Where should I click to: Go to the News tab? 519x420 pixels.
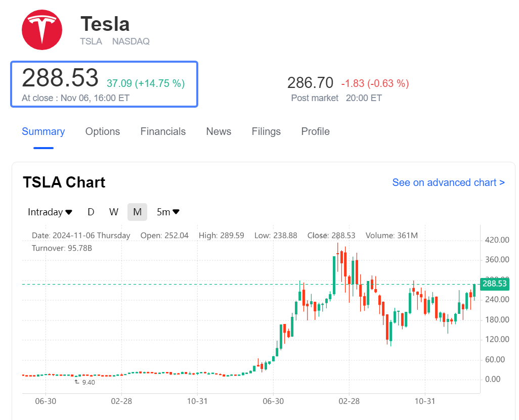point(219,131)
